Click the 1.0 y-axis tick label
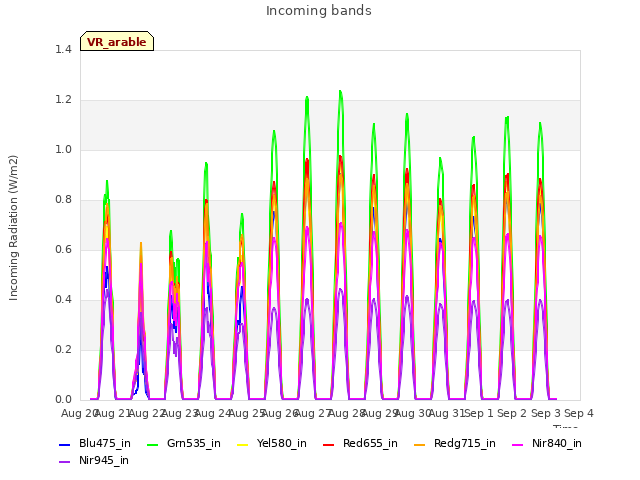 point(63,150)
